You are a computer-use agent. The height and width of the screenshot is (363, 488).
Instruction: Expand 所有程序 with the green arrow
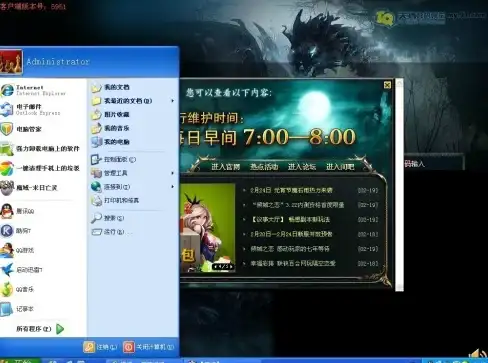click(40, 329)
